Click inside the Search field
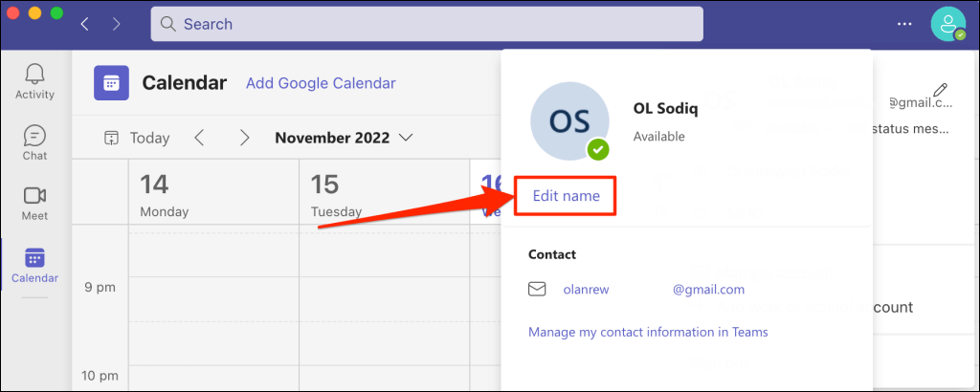The height and width of the screenshot is (392, 980). click(426, 24)
